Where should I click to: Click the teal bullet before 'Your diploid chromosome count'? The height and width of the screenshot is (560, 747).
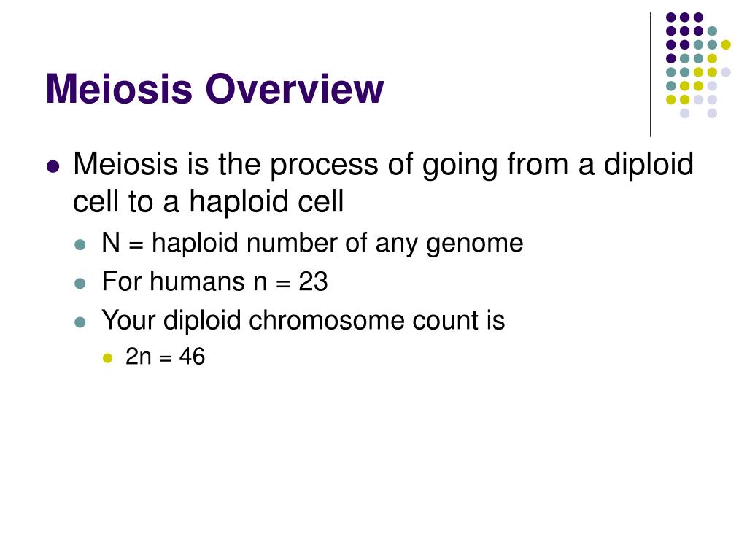pyautogui.click(x=80, y=322)
